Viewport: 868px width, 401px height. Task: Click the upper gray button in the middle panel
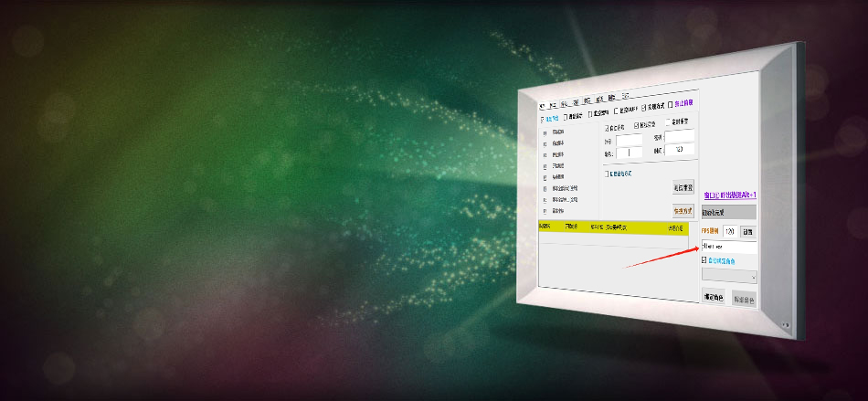(683, 187)
